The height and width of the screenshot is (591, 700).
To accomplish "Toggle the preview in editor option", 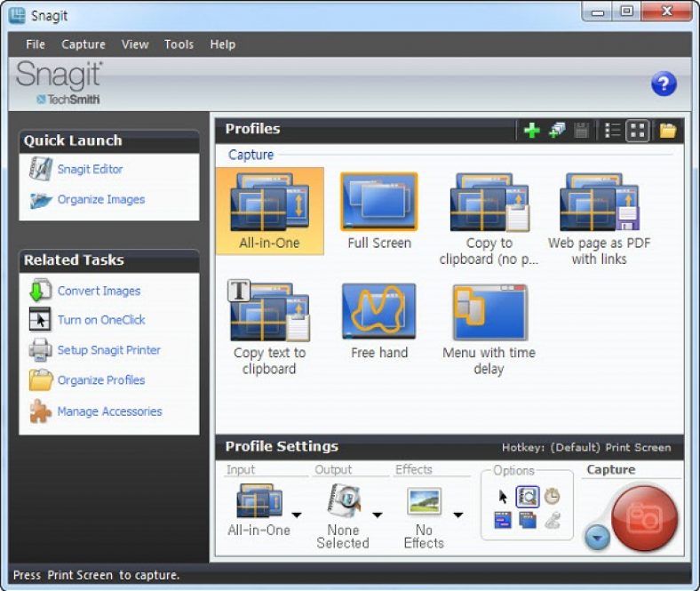I will (528, 497).
